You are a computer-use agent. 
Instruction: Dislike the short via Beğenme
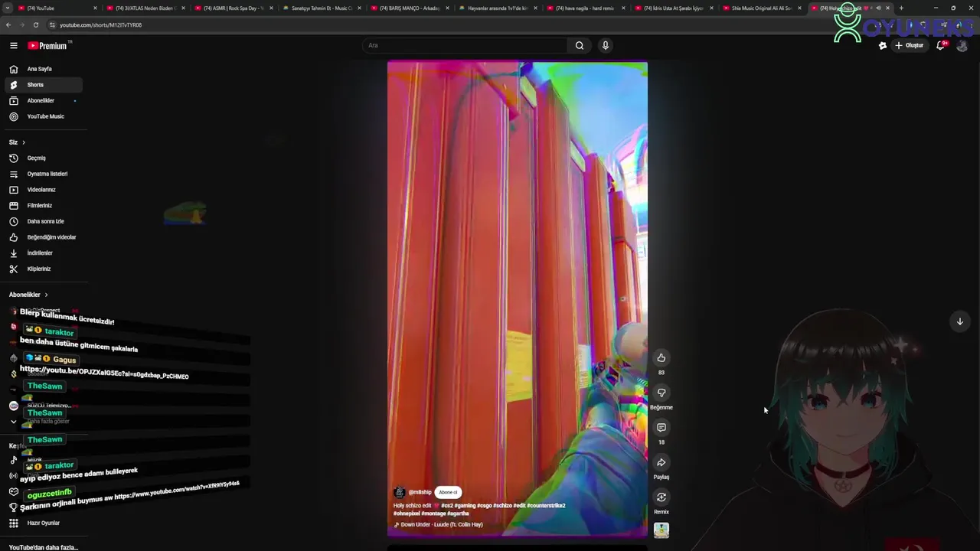tap(661, 393)
